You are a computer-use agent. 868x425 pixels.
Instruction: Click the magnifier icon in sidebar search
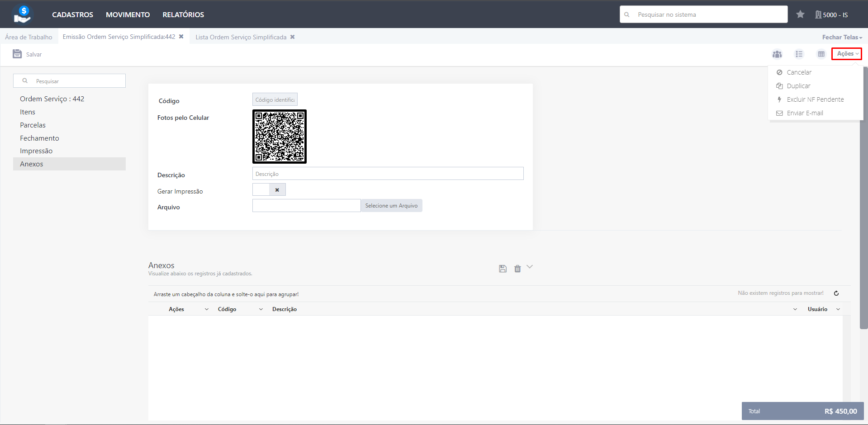(x=25, y=81)
